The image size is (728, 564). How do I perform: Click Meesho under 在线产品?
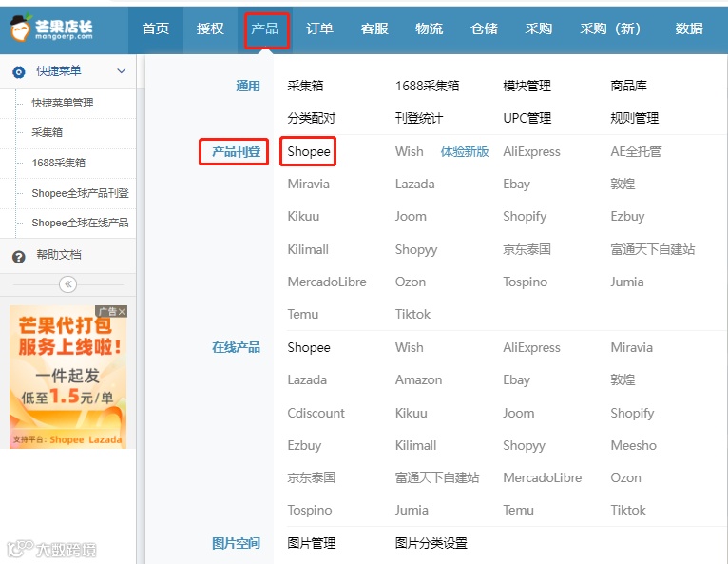click(x=633, y=445)
